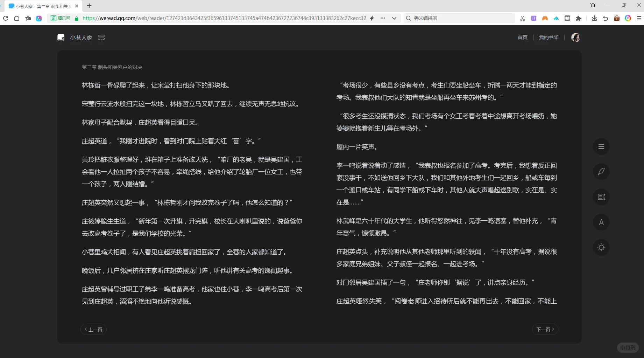The height and width of the screenshot is (358, 644).
Task: Close the 小巷人家 browser tab
Action: coord(77,6)
